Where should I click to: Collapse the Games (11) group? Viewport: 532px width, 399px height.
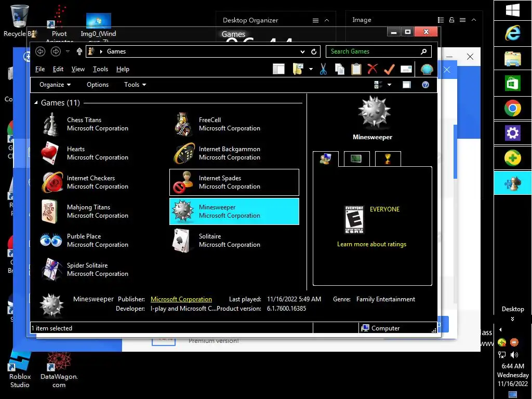pyautogui.click(x=36, y=102)
